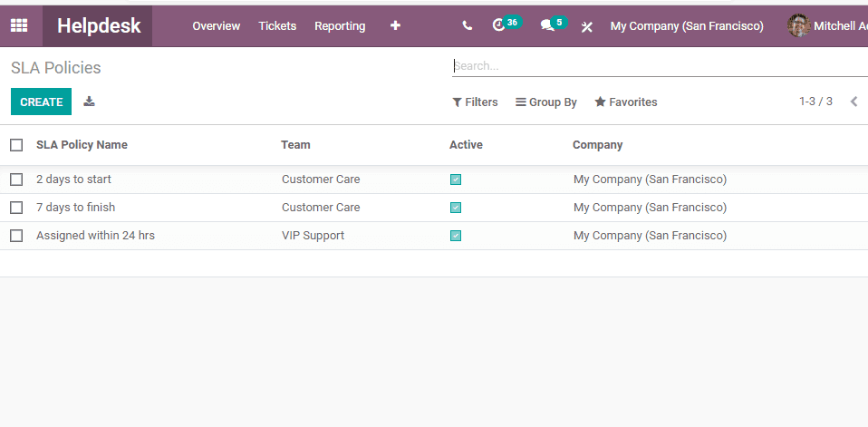Viewport: 868px width, 427px height.
Task: Open the phone call icon
Action: point(468,25)
